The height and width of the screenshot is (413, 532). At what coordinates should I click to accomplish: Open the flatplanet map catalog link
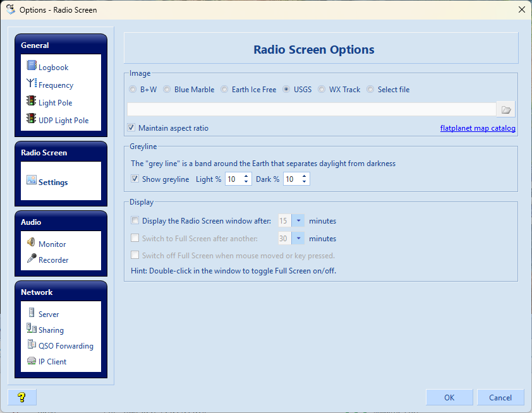click(x=478, y=128)
